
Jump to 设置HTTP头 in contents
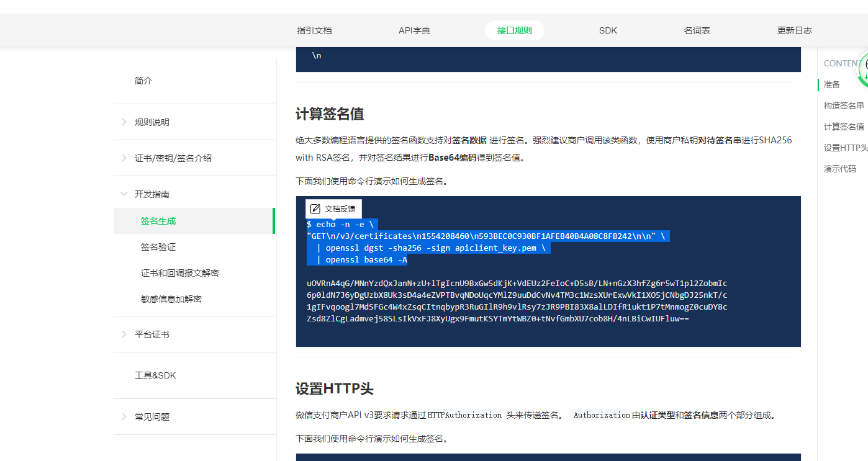point(846,148)
